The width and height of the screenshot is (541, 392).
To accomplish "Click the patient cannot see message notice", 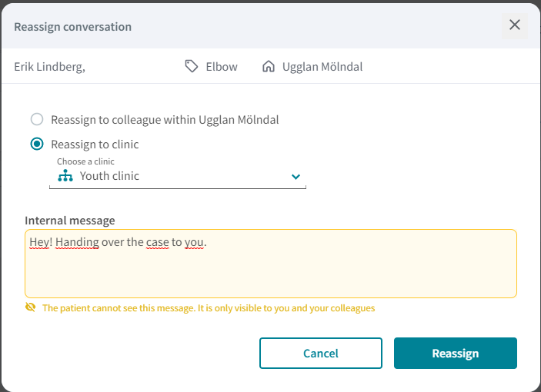I will pyautogui.click(x=209, y=308).
